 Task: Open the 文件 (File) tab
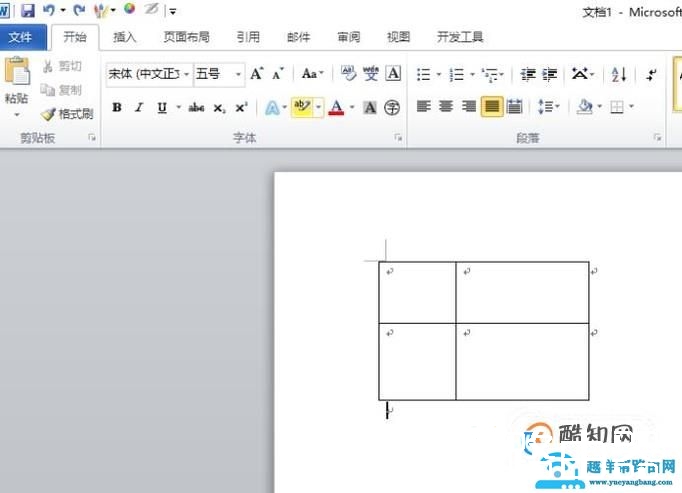click(x=20, y=37)
